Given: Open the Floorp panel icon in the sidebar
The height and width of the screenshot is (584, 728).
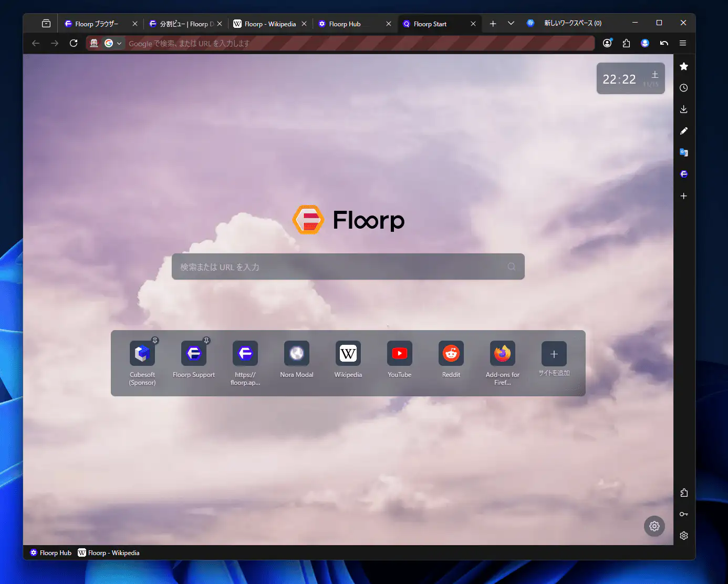Looking at the screenshot, I should click(684, 173).
